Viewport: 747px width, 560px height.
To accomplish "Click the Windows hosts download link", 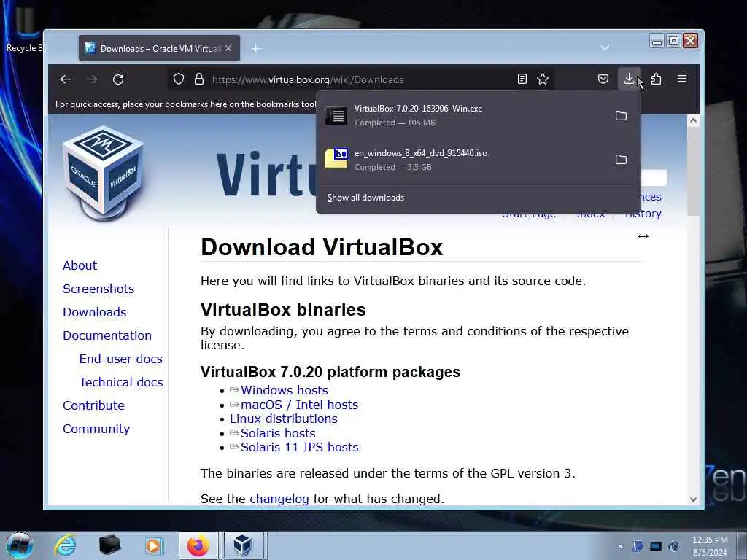I will [285, 391].
